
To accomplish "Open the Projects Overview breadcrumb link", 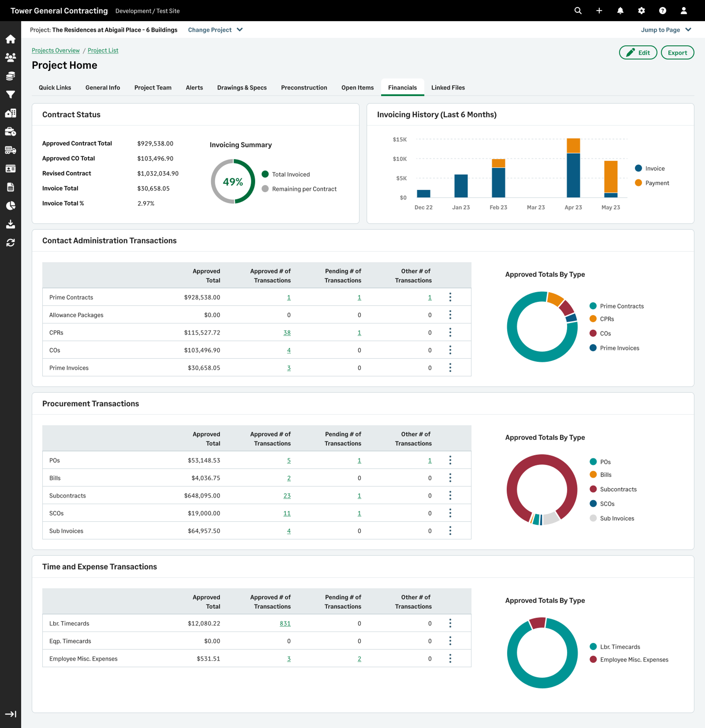I will [x=55, y=50].
